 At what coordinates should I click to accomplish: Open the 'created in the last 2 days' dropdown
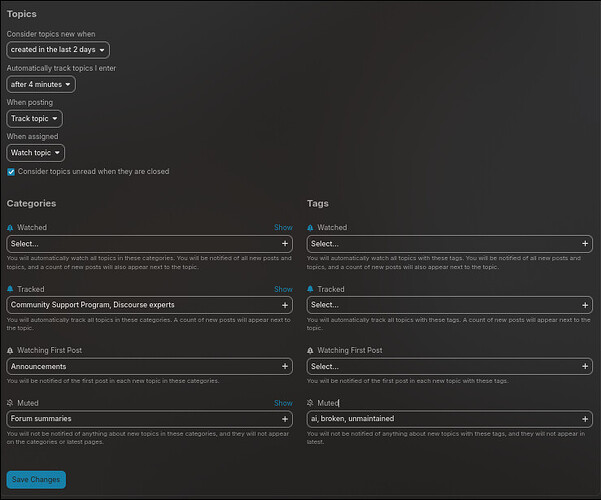[x=58, y=50]
